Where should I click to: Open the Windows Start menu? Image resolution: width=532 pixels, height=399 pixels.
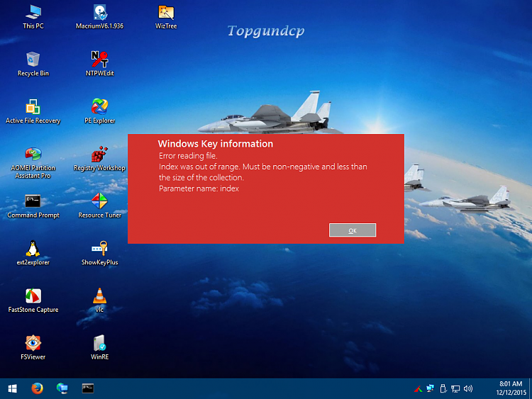coord(13,388)
